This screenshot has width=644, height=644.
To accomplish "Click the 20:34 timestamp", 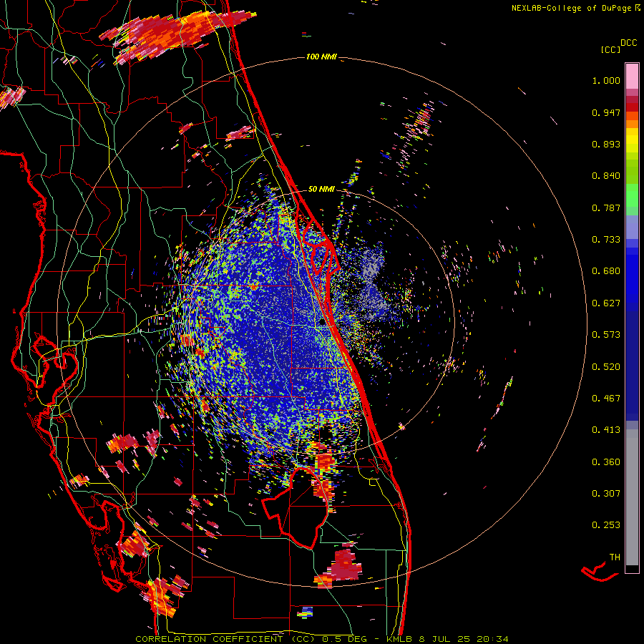I will pos(492,639).
